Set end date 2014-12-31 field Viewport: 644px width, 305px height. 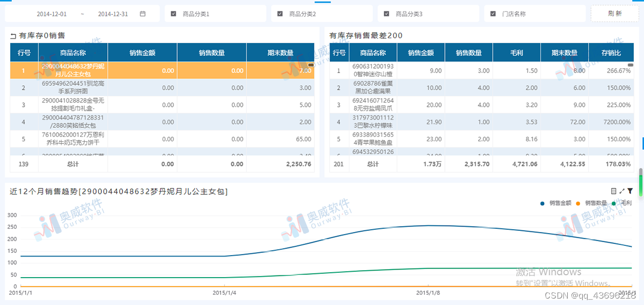click(x=113, y=14)
